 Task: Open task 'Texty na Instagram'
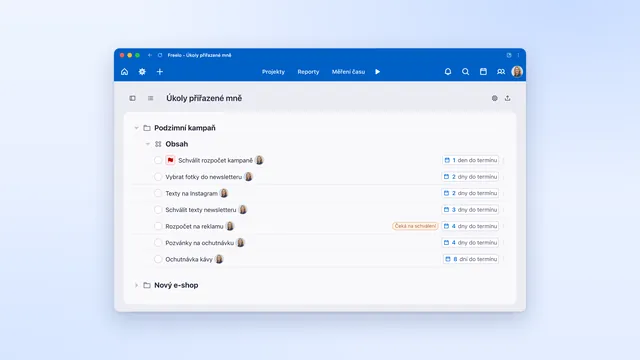point(191,193)
